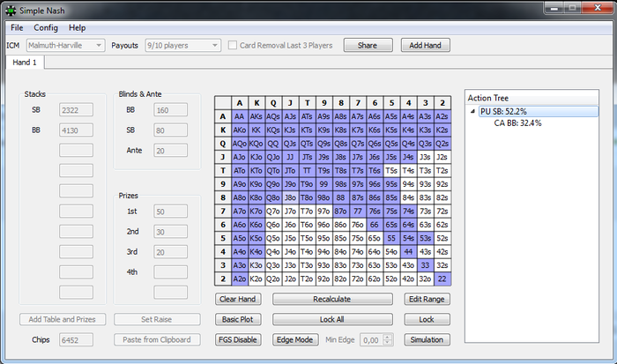Viewport: 617px width, 364px height.
Task: Click the AKo cell in the hand grid
Action: (239, 130)
